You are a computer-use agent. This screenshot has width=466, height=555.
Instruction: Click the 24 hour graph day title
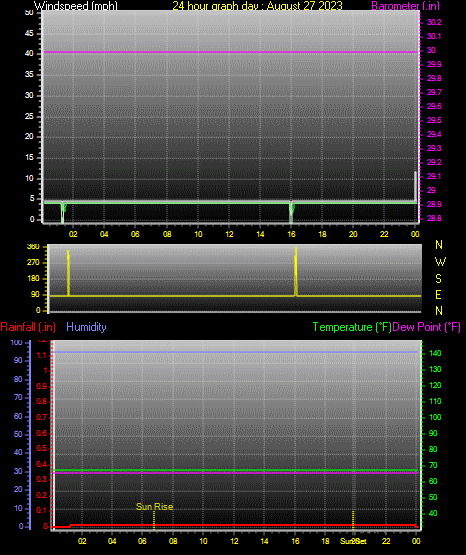[258, 5]
